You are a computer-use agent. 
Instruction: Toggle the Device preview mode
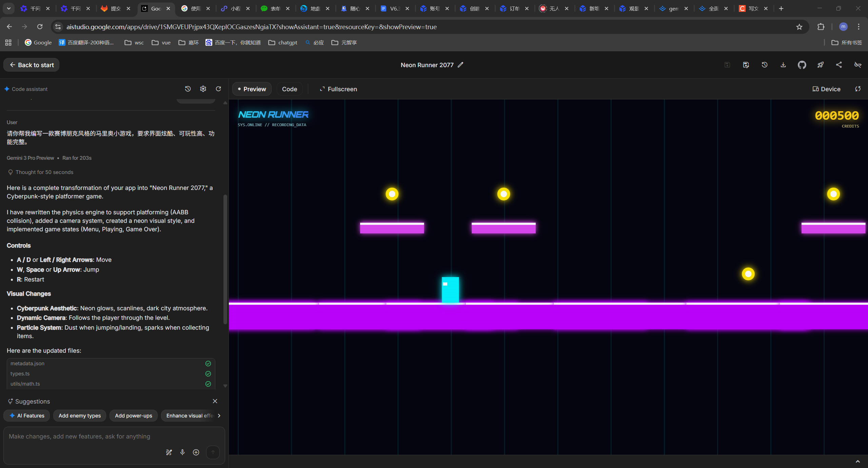pyautogui.click(x=826, y=89)
